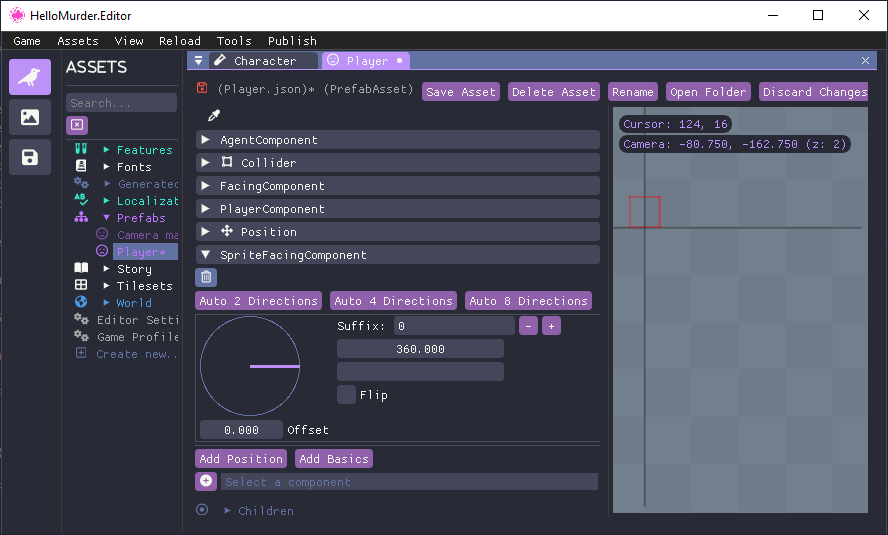The image size is (888, 535).
Task: Click the assets Search input field
Action: [x=121, y=103]
